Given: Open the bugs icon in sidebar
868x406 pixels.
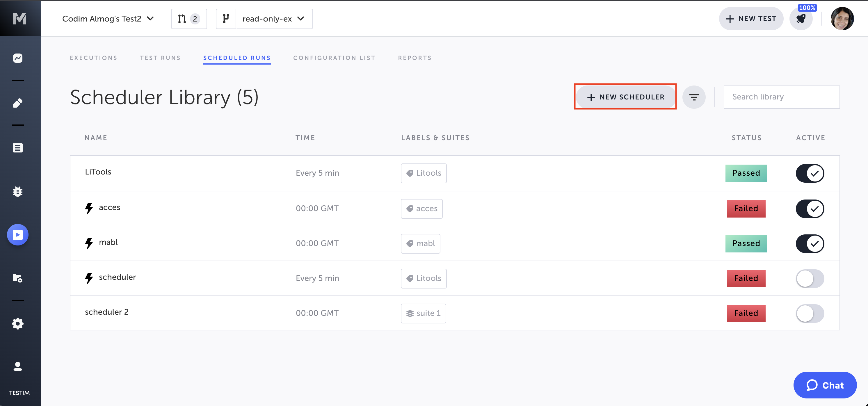Looking at the screenshot, I should (18, 191).
